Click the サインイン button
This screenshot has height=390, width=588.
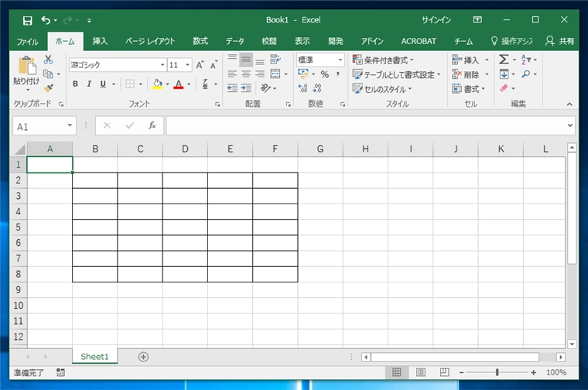[x=436, y=20]
